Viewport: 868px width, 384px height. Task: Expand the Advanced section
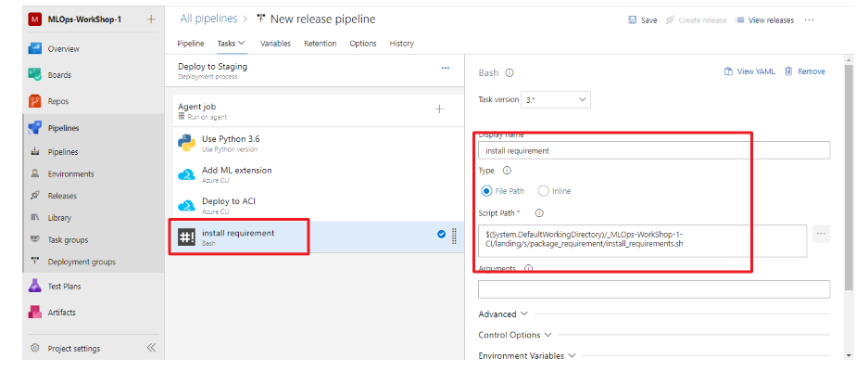[x=503, y=314]
